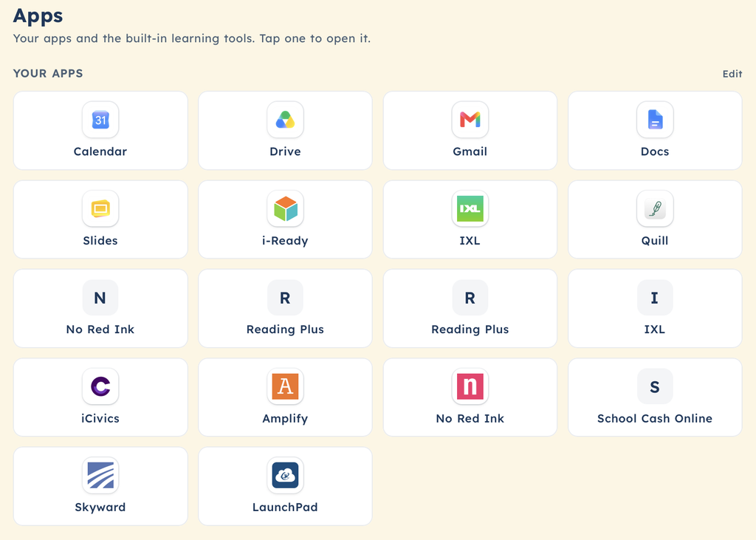This screenshot has width=756, height=540.
Task: Select the IXL tile with letter I
Action: (x=655, y=308)
